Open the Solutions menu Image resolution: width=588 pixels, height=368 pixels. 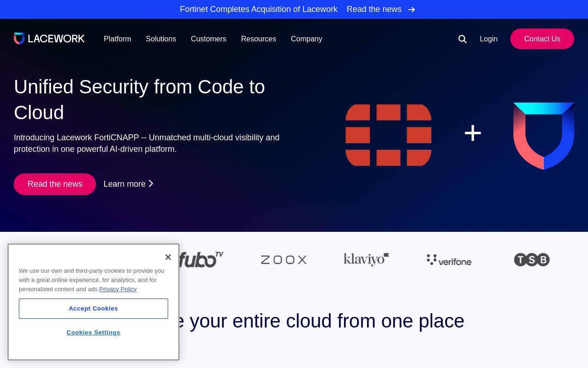(x=161, y=39)
